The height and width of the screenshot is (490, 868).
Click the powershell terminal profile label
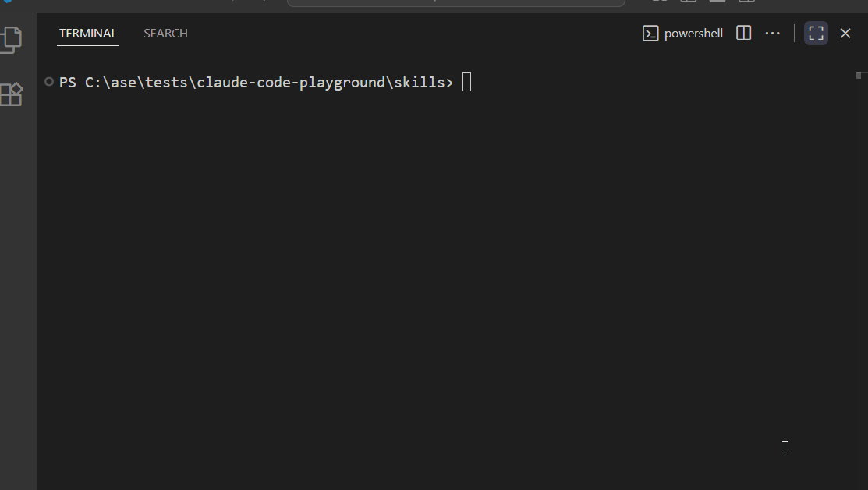[x=693, y=34]
